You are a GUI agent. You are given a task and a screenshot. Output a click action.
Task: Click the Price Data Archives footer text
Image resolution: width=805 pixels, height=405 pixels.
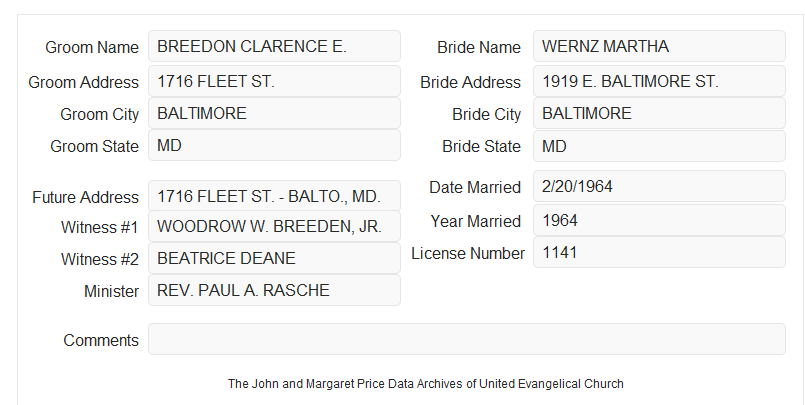click(426, 384)
